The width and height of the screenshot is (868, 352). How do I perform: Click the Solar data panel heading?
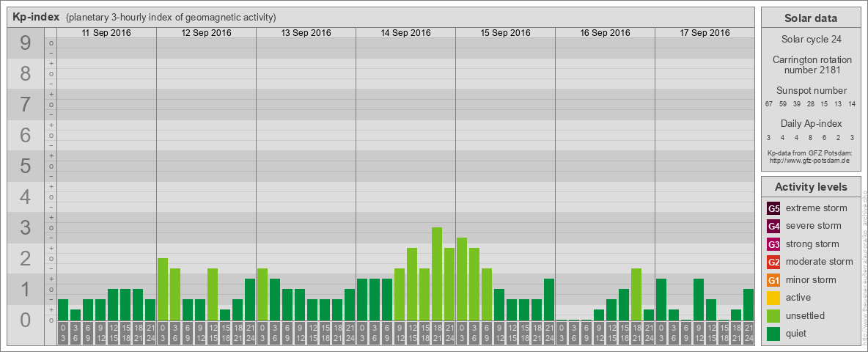[810, 18]
